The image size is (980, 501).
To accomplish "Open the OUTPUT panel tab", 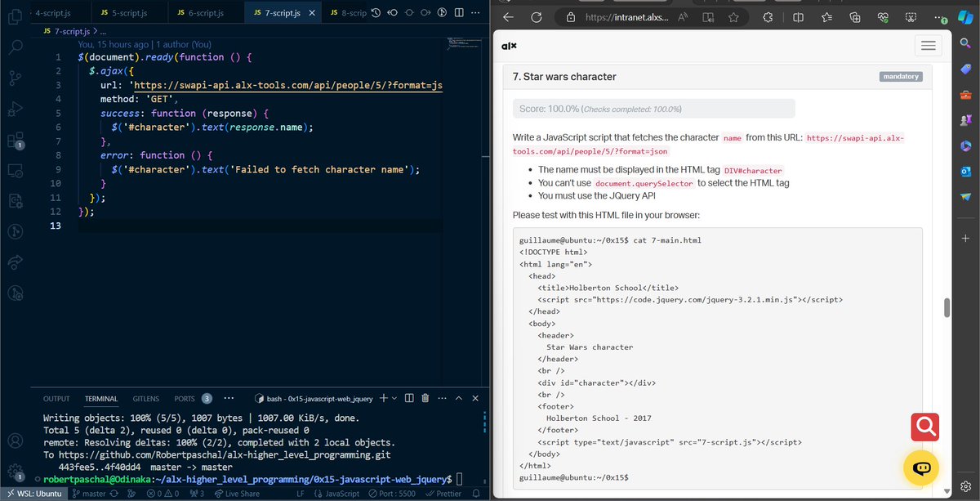I will click(x=56, y=399).
